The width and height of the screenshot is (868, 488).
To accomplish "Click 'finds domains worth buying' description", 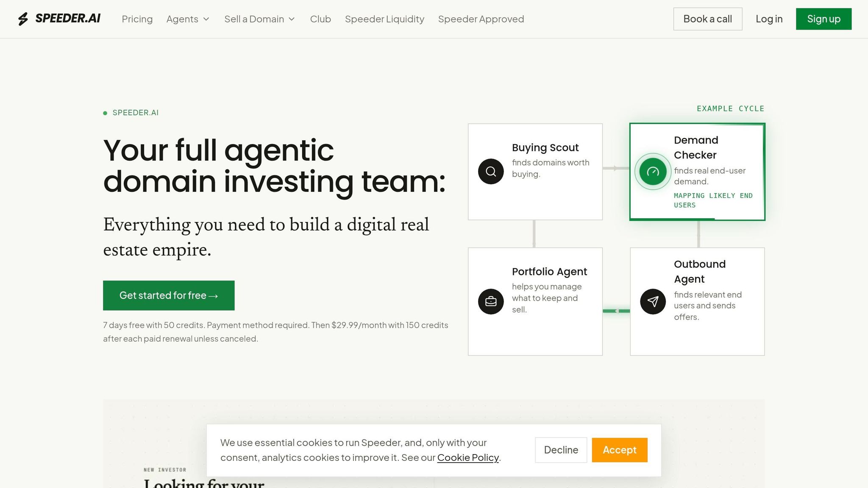I will (x=551, y=168).
